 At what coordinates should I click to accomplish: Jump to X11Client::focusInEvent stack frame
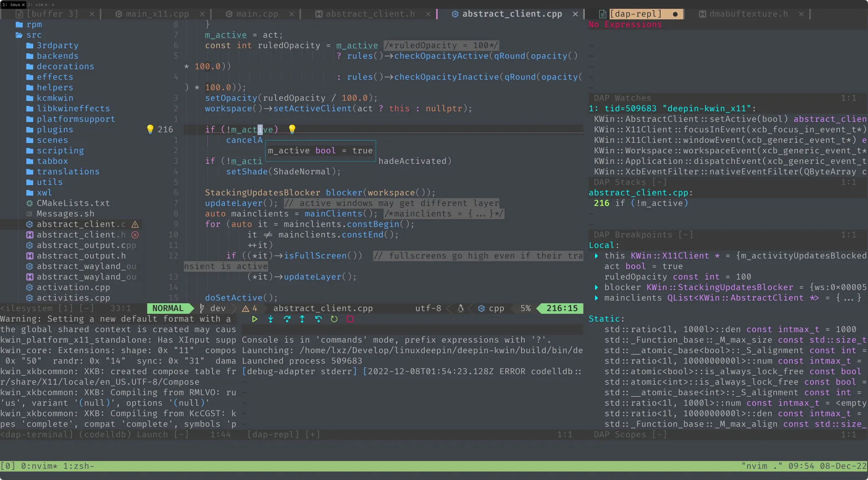point(730,129)
